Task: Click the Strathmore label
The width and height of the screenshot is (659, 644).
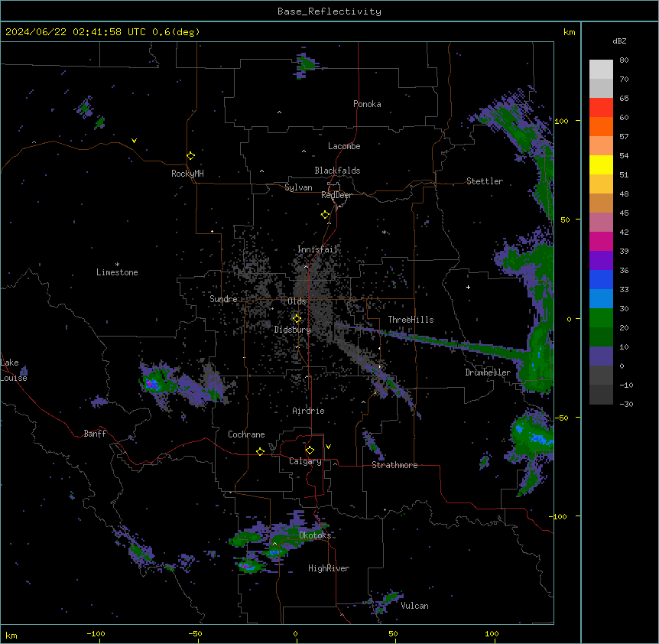Action: (x=394, y=465)
